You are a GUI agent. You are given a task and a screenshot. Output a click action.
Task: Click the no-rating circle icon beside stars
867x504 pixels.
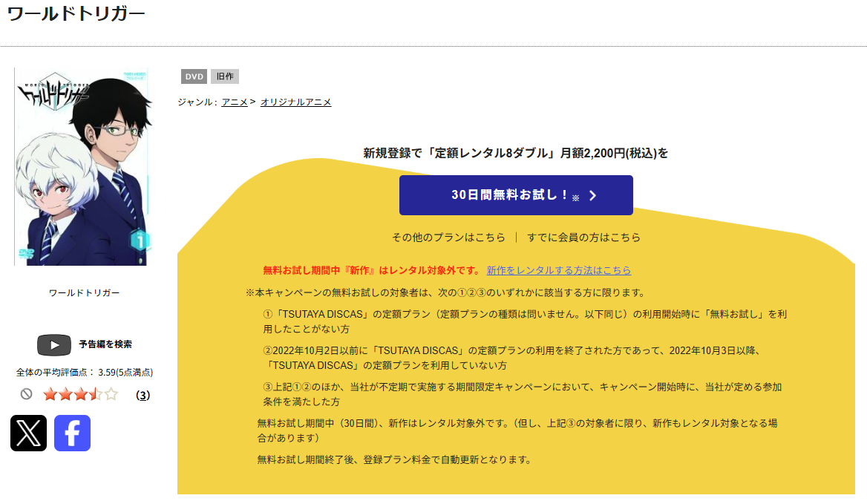(26, 394)
